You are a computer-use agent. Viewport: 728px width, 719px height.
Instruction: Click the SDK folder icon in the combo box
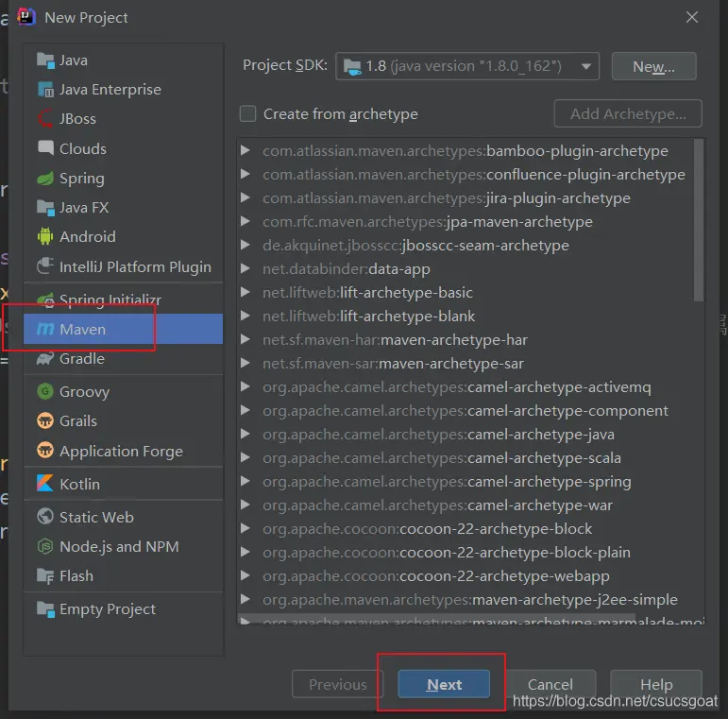point(352,66)
